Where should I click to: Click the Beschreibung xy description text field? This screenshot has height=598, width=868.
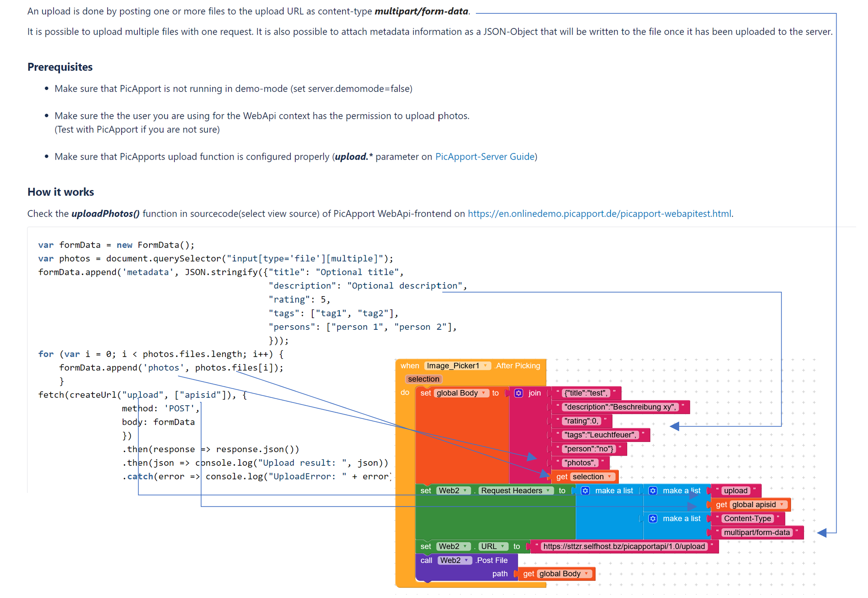[620, 407]
